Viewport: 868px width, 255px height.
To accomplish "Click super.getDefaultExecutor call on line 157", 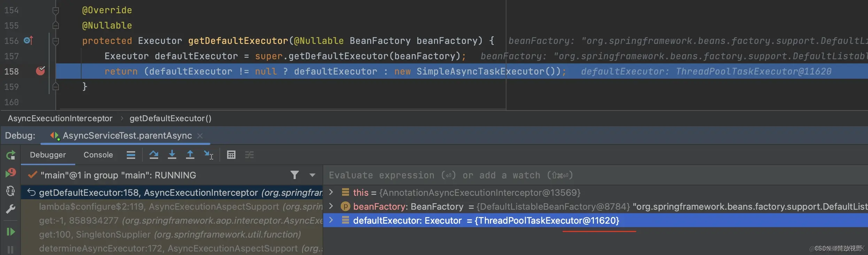I will [358, 56].
